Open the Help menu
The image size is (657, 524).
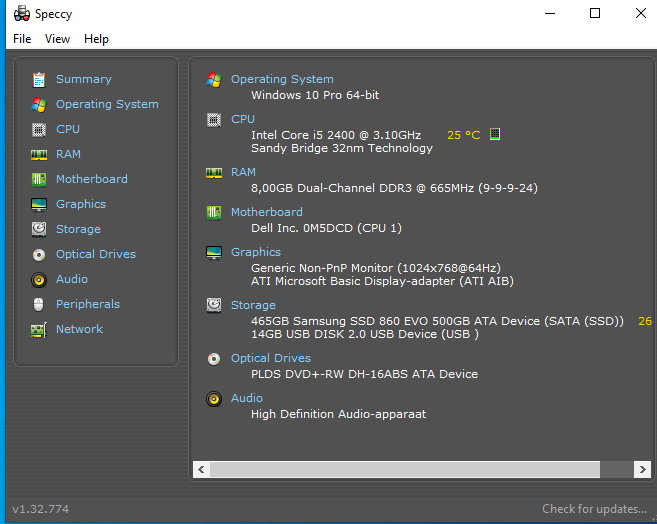coord(96,39)
